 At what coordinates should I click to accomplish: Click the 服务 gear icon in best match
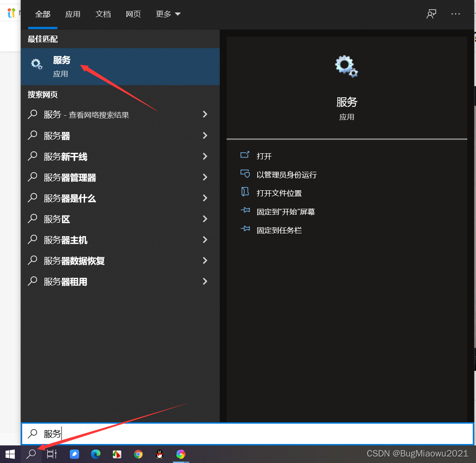pos(37,64)
